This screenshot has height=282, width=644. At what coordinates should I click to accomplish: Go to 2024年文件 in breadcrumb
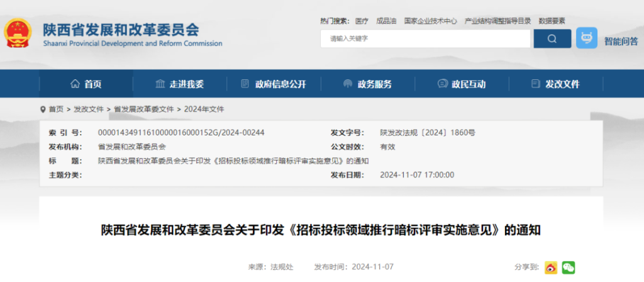(x=204, y=110)
